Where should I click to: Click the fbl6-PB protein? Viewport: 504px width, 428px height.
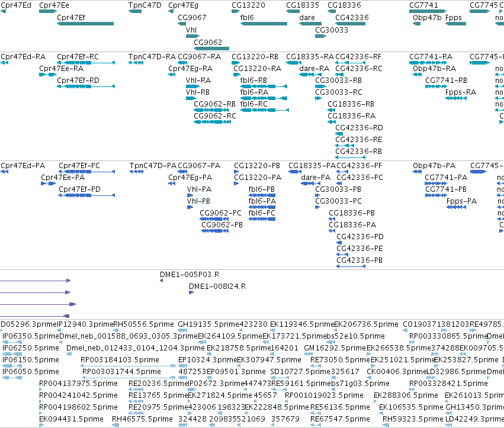pos(262,195)
